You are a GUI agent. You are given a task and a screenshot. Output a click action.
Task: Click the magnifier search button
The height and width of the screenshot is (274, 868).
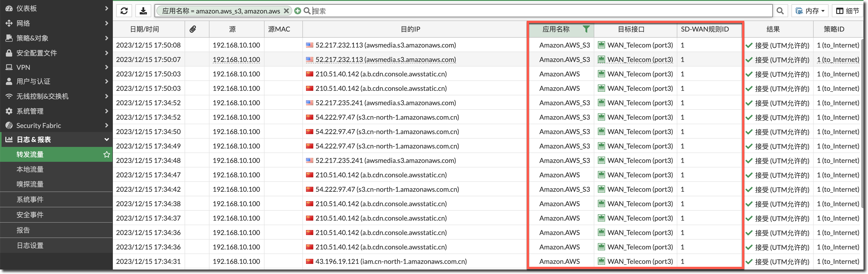tap(780, 11)
